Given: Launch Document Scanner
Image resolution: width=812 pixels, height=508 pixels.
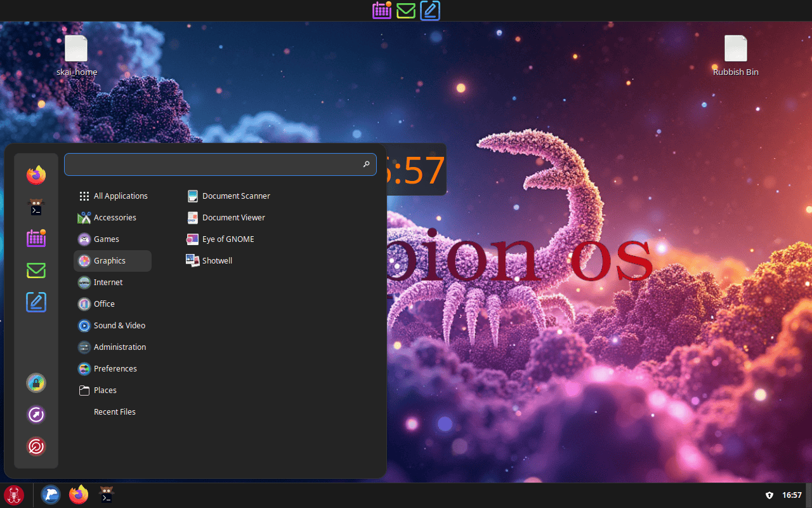Looking at the screenshot, I should 229,196.
